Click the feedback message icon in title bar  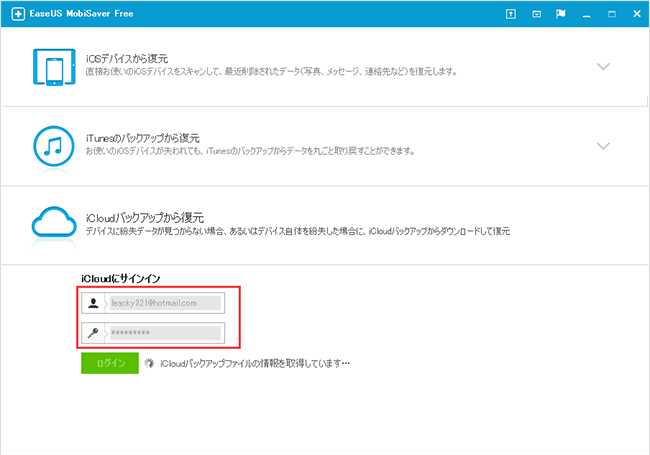click(x=536, y=14)
